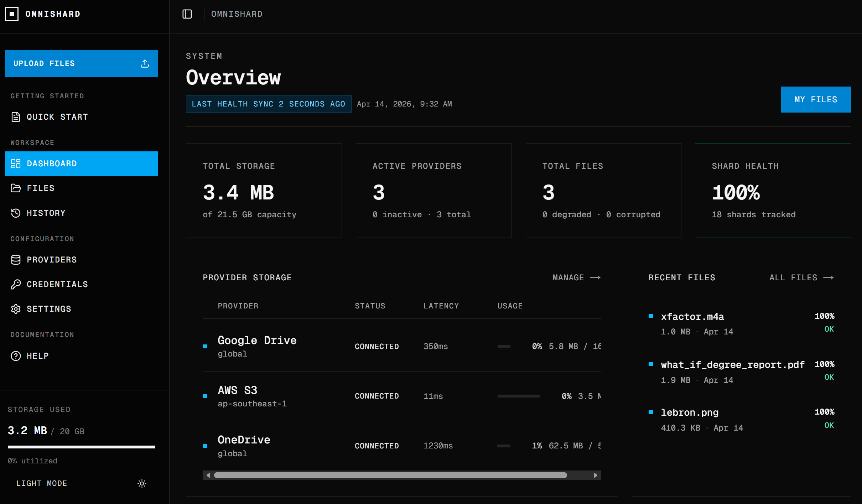This screenshot has width=862, height=504.
Task: Click the Manage arrow icon
Action: click(595, 277)
